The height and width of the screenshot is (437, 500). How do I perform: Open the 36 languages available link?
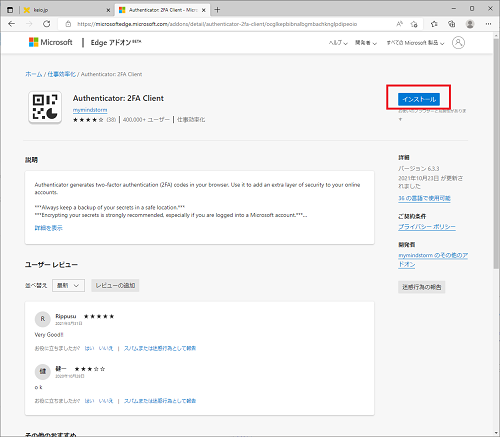click(x=424, y=198)
